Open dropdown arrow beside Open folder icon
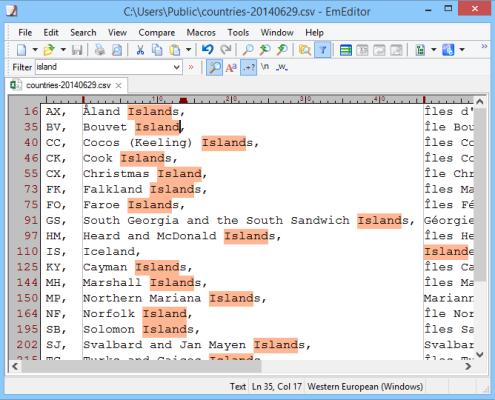Image resolution: width=495 pixels, height=400 pixels. pyautogui.click(x=63, y=50)
